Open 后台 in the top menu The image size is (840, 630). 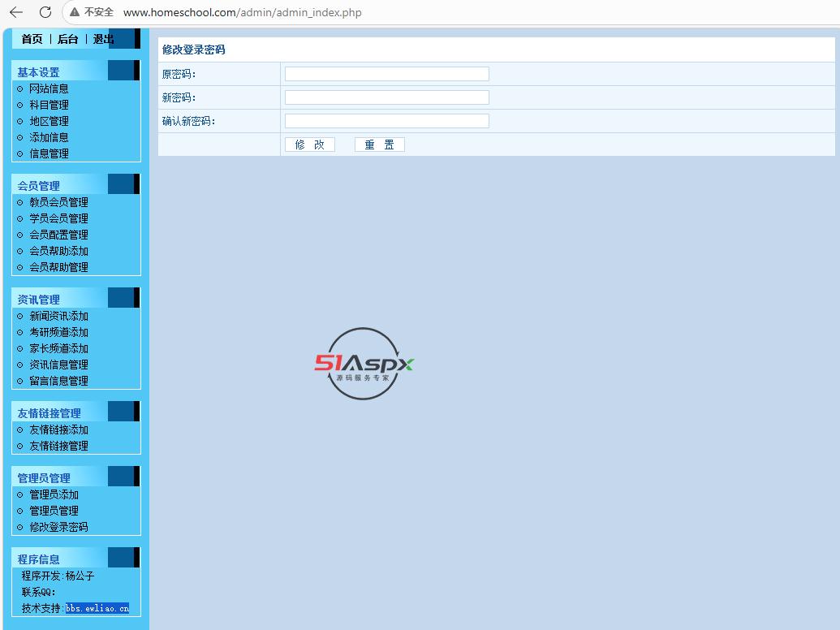pos(68,39)
